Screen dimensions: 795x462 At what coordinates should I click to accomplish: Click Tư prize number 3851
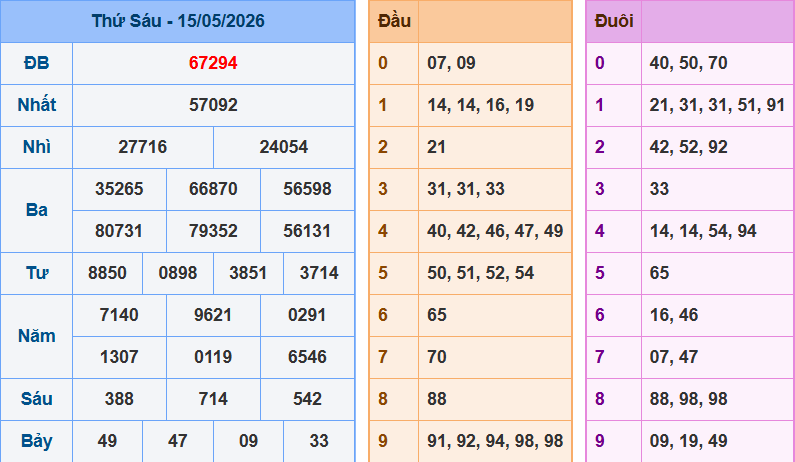pos(248,273)
